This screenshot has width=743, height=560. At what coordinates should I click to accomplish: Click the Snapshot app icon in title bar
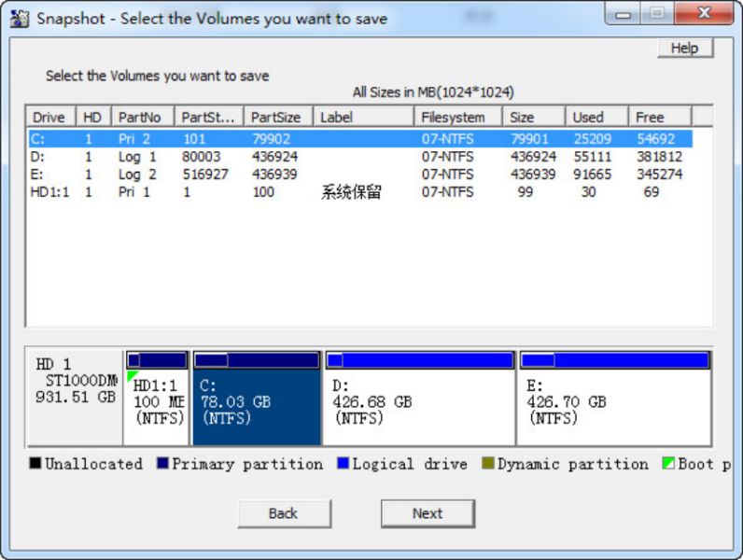click(x=20, y=19)
